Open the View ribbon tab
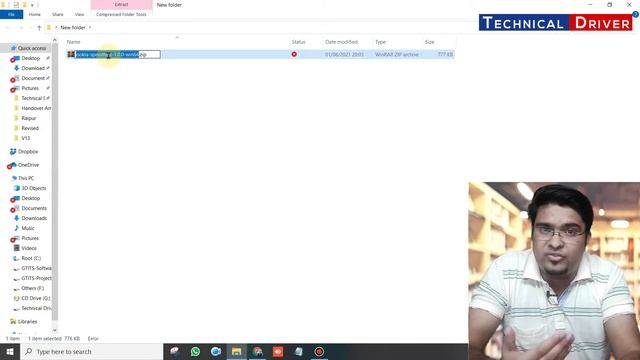Viewport: 640px width, 360px height. point(79,14)
